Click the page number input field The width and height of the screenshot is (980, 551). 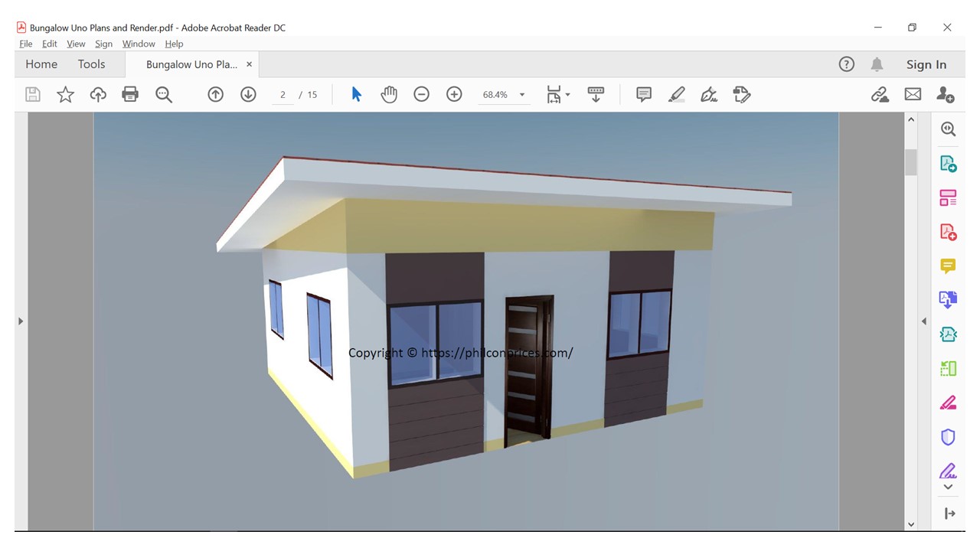(283, 95)
